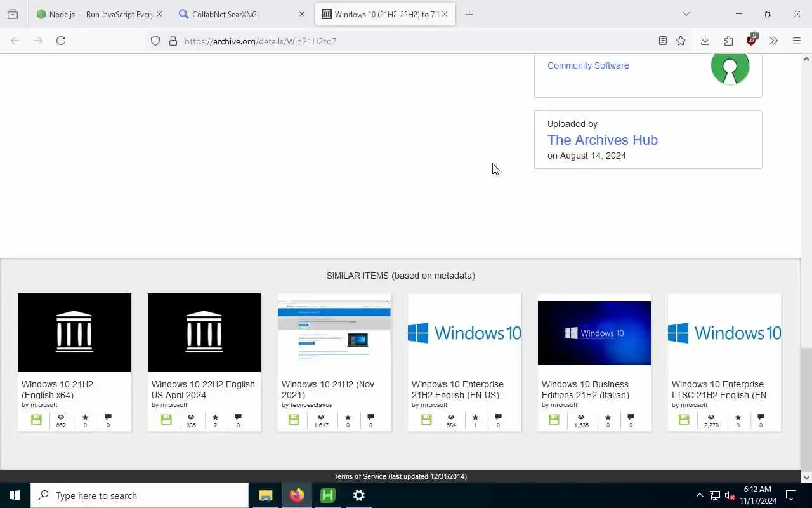Viewport: 812px width, 508px height.
Task: Open the tracking protection shield icon
Action: click(155, 41)
